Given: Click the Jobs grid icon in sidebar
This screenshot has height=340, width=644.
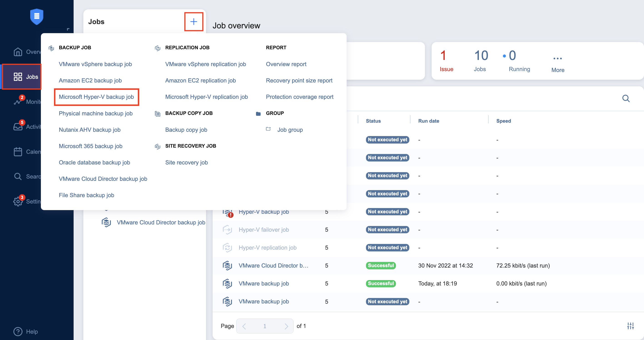Looking at the screenshot, I should pyautogui.click(x=18, y=77).
